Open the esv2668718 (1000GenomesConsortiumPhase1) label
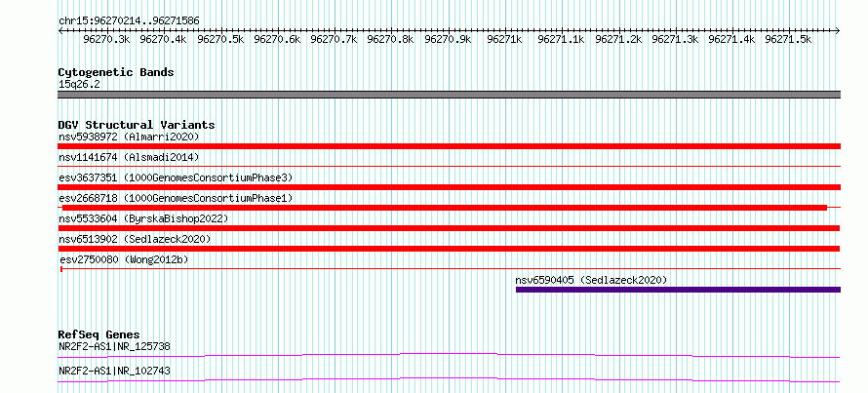 pos(176,198)
